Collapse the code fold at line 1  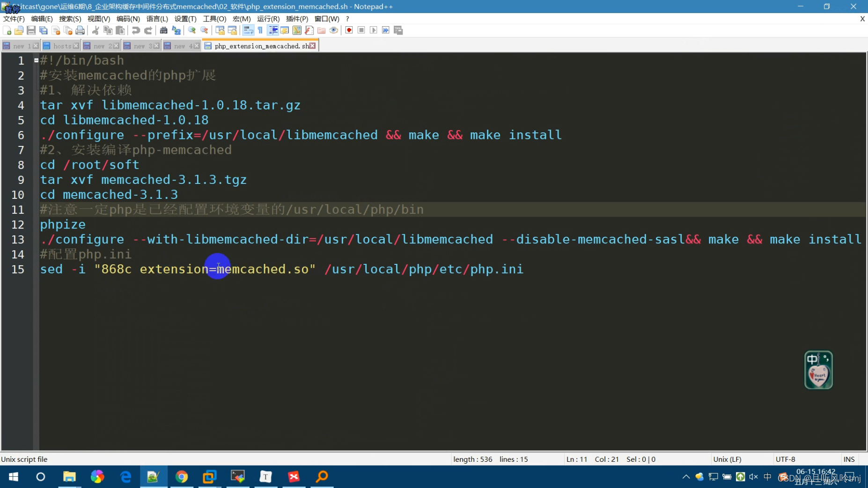click(36, 60)
